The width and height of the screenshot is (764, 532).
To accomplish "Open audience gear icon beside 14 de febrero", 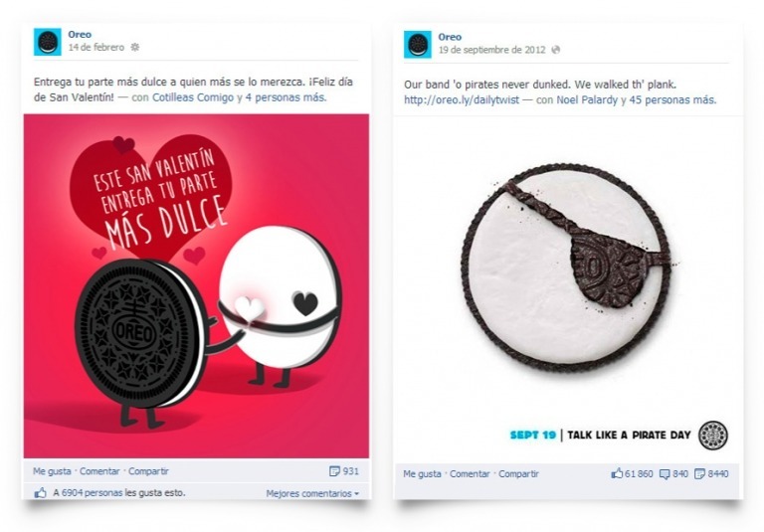I will pyautogui.click(x=135, y=48).
